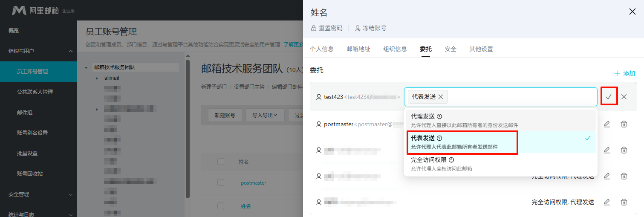
Task: Open the 安全 tab
Action: click(451, 49)
